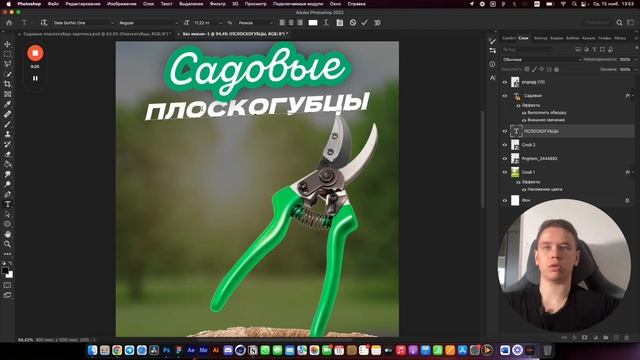Lock all on selected layer
Screen dimensions: 640x360
556,69
